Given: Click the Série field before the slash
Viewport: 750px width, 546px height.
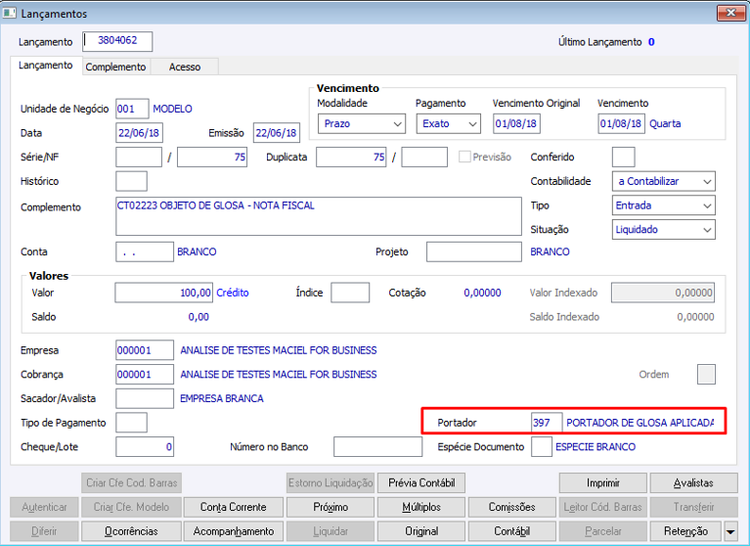Looking at the screenshot, I should pyautogui.click(x=139, y=157).
